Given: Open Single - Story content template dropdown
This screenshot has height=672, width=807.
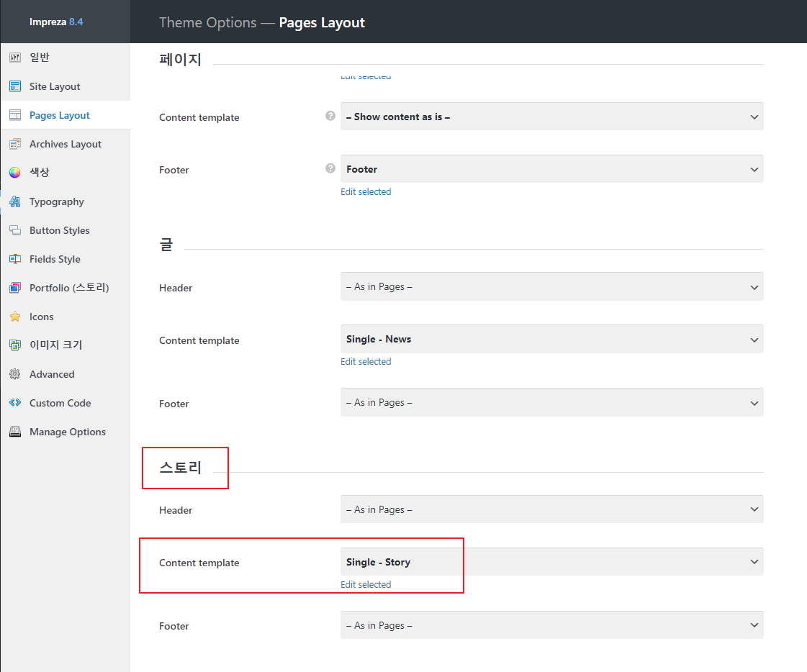Looking at the screenshot, I should point(551,562).
